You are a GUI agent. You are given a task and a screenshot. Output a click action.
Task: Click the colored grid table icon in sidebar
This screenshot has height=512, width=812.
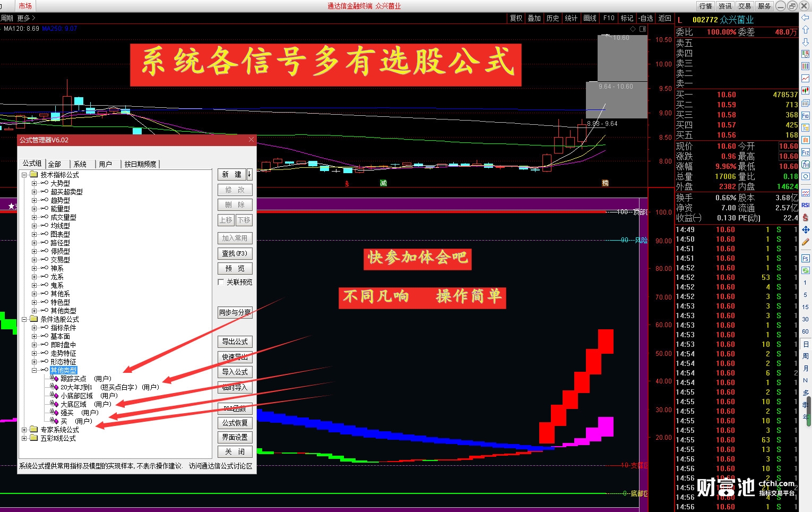point(805,66)
